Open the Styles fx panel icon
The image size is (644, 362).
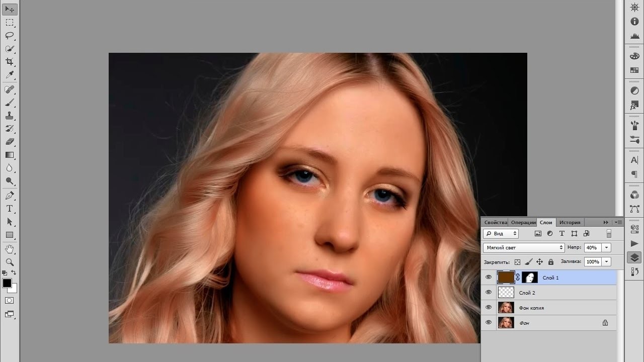coord(634,106)
